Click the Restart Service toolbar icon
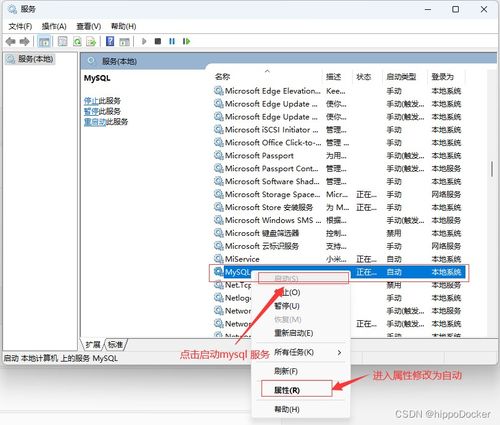 click(x=186, y=41)
